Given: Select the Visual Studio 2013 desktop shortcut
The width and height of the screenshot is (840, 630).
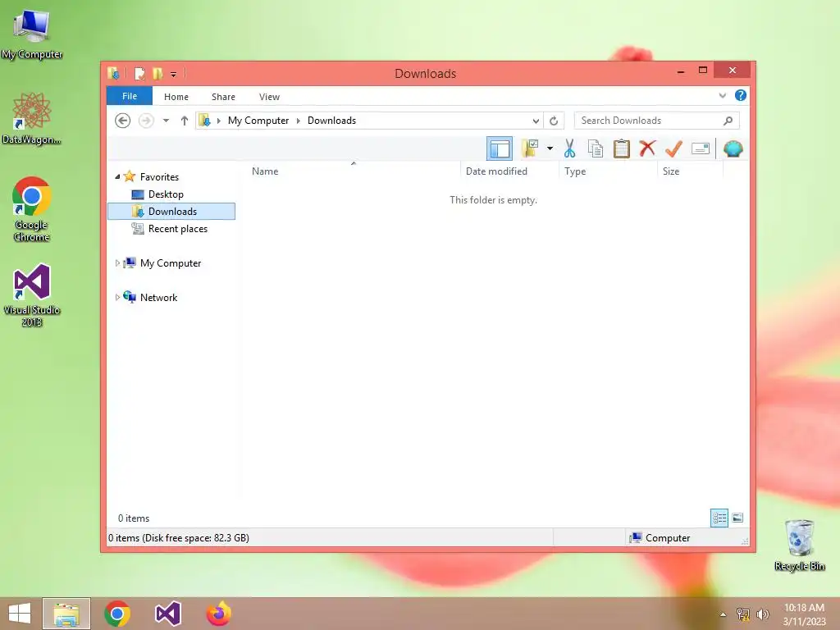Looking at the screenshot, I should pyautogui.click(x=32, y=294).
